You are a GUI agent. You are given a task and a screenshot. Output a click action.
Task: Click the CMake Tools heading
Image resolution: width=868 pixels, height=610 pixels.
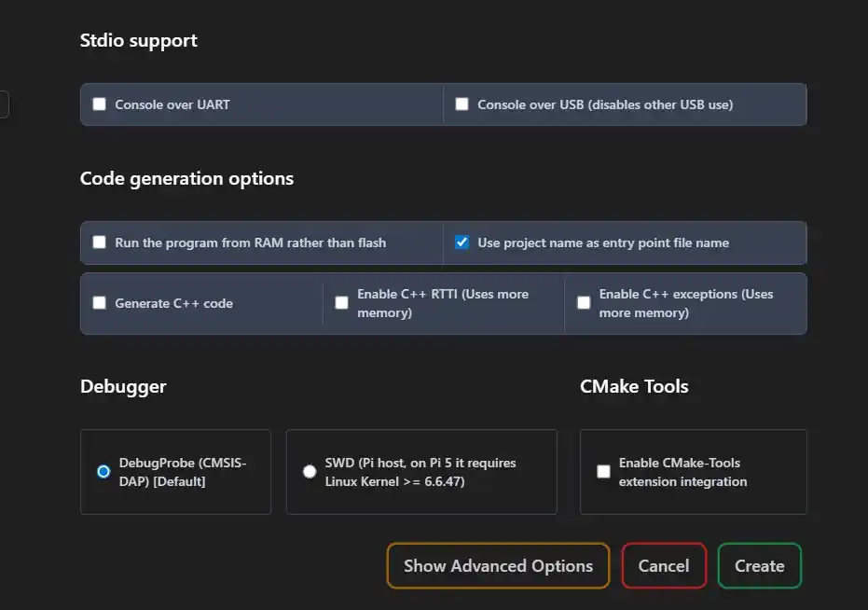pos(634,386)
